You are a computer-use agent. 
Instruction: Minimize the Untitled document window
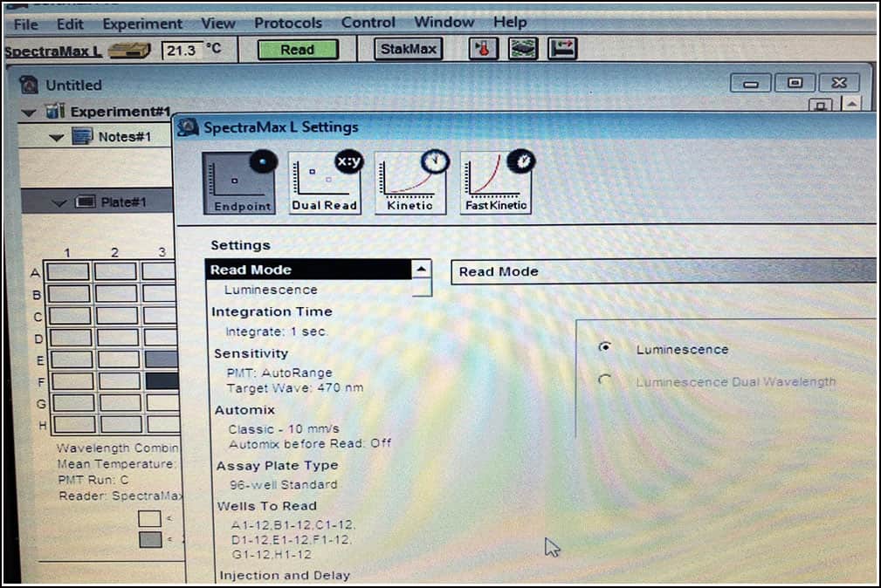coord(751,84)
